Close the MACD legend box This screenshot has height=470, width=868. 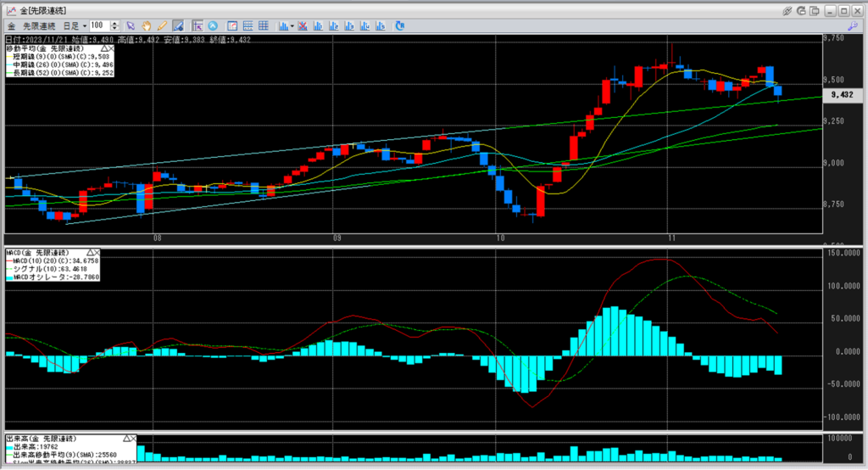coord(96,253)
